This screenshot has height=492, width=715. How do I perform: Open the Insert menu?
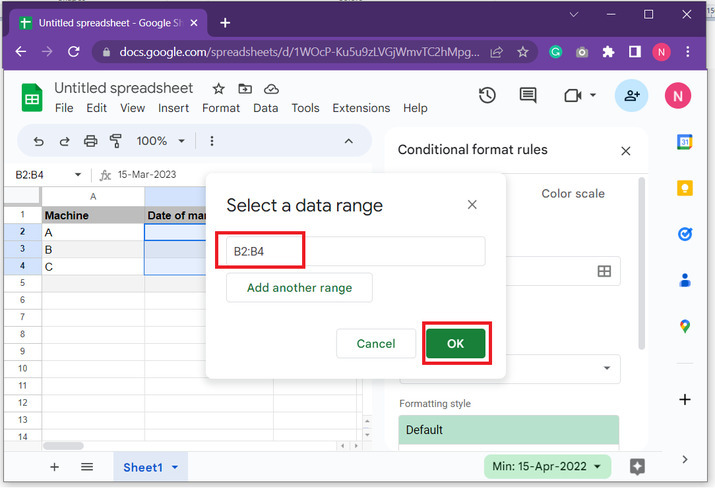[173, 108]
